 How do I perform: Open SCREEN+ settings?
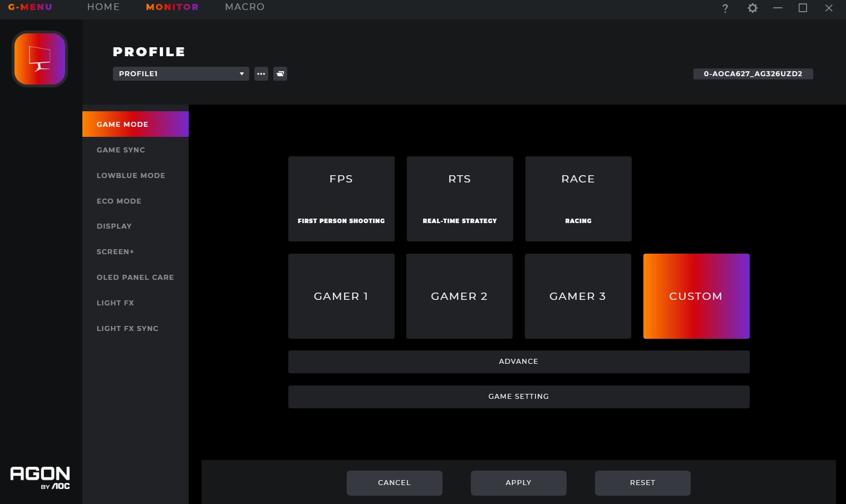pyautogui.click(x=135, y=251)
